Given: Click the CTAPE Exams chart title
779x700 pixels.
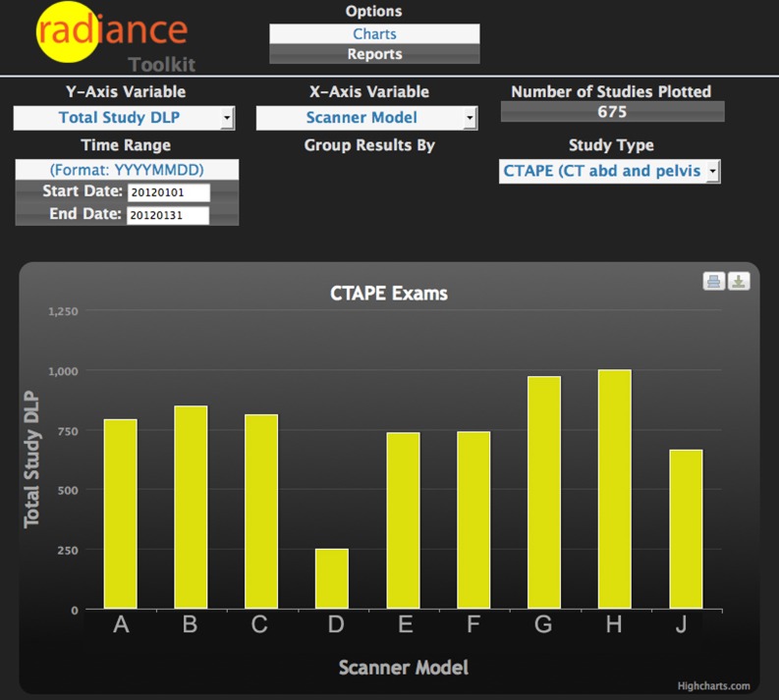Looking at the screenshot, I should coord(389,294).
